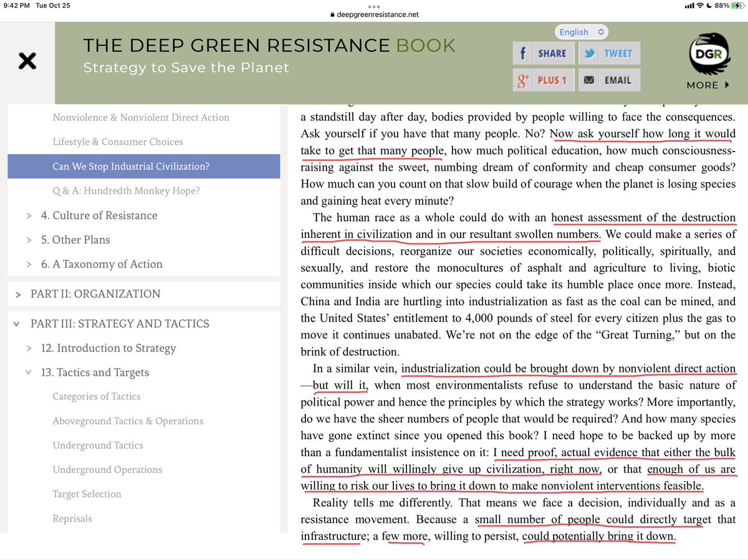Expand 4. Culture of Resistance chapter
This screenshot has height=560, width=748.
coord(29,216)
